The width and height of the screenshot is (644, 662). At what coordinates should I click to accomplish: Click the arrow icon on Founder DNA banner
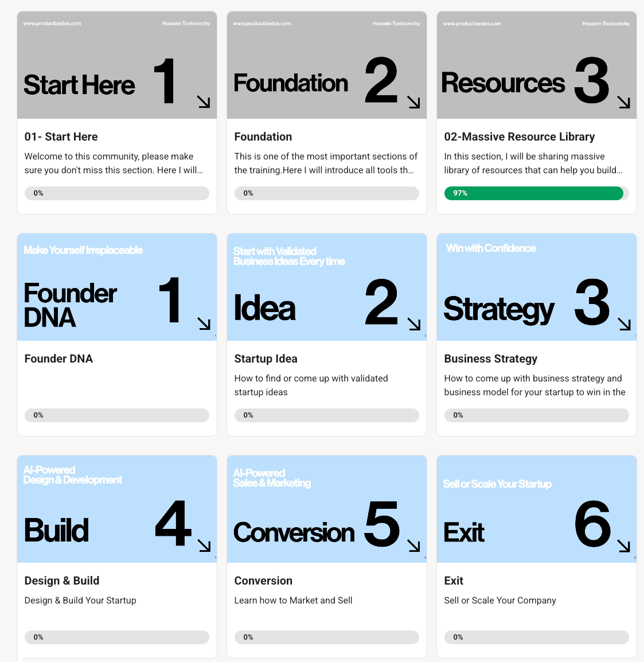click(204, 324)
